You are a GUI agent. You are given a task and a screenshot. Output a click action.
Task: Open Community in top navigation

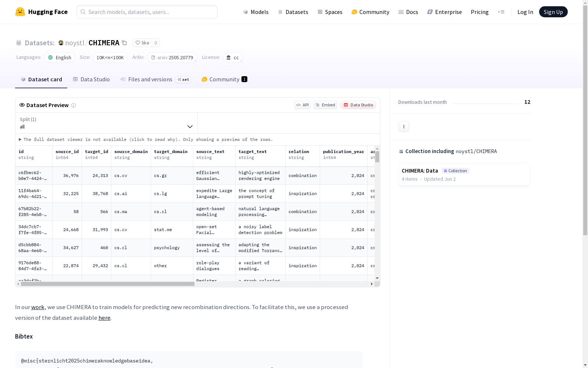click(x=370, y=12)
